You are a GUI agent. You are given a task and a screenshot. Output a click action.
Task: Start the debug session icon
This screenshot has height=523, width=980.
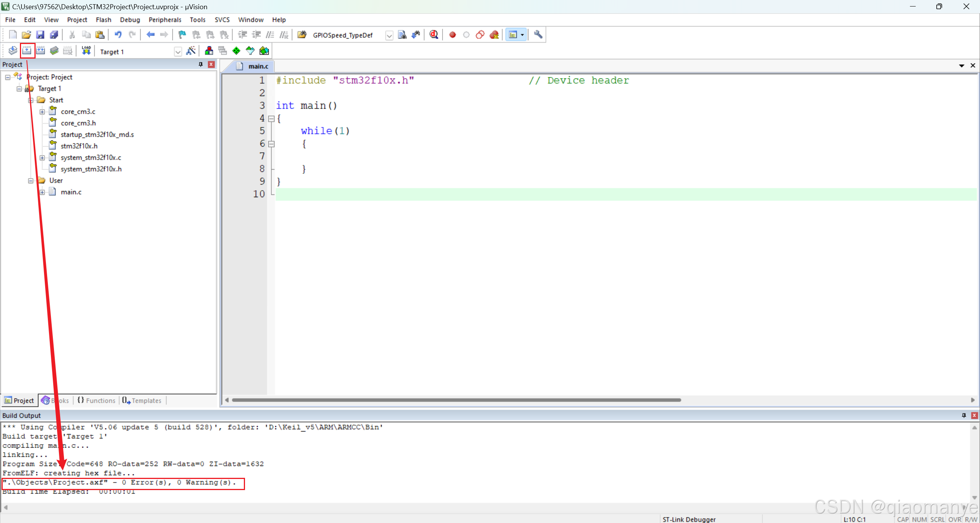pos(433,35)
